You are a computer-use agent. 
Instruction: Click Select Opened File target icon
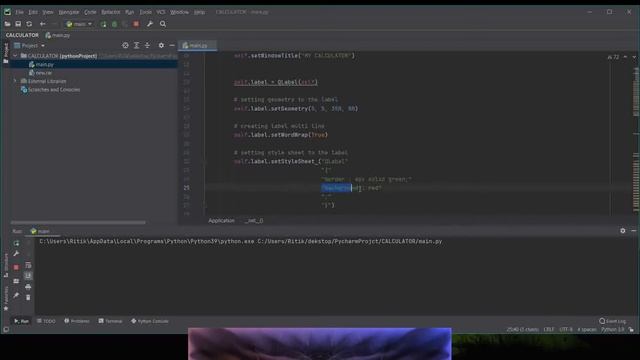pyautogui.click(x=125, y=46)
